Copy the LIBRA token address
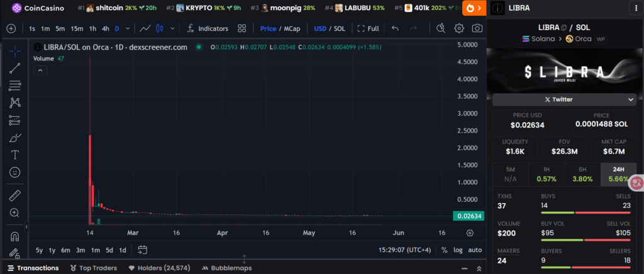This screenshot has width=644, height=274. point(564,28)
